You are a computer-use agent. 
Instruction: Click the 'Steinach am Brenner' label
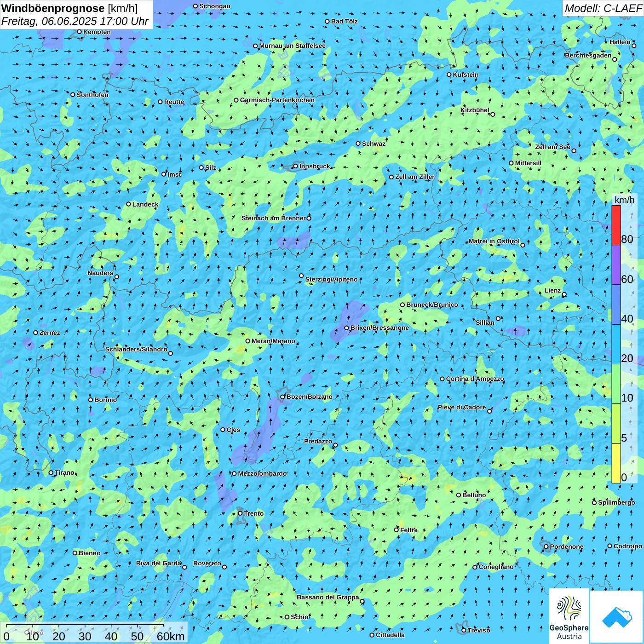pyautogui.click(x=274, y=218)
